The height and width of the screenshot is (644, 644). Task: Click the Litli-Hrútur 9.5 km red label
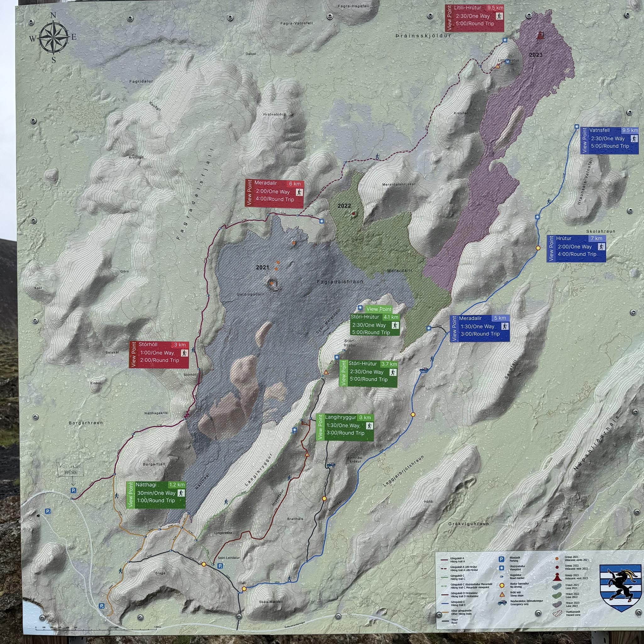point(475,18)
